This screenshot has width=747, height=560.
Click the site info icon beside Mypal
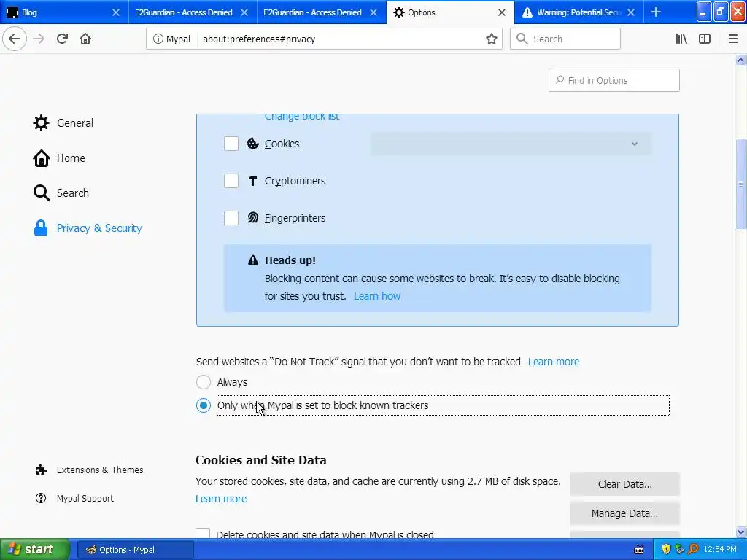[x=158, y=39]
